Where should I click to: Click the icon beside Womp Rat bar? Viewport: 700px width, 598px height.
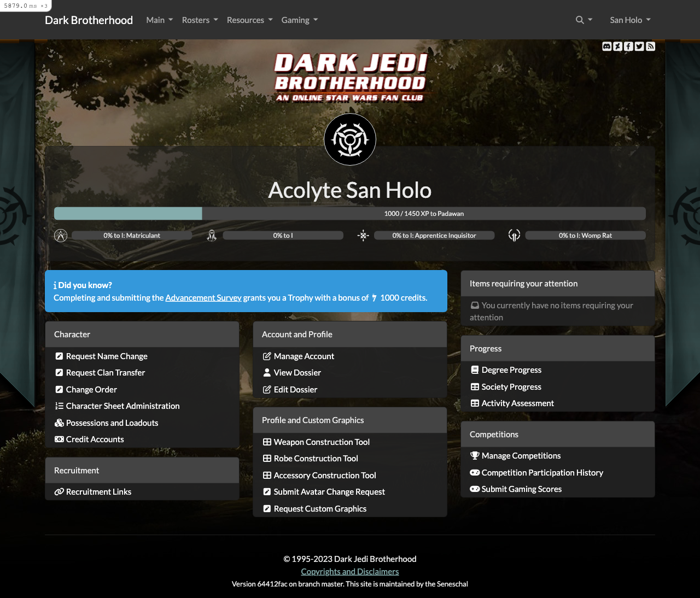pyautogui.click(x=514, y=236)
